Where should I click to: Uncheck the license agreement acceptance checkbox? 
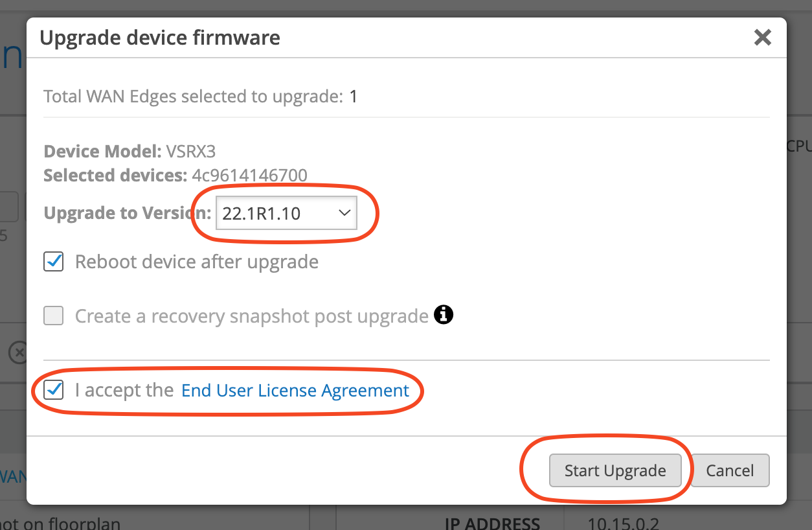pos(54,390)
